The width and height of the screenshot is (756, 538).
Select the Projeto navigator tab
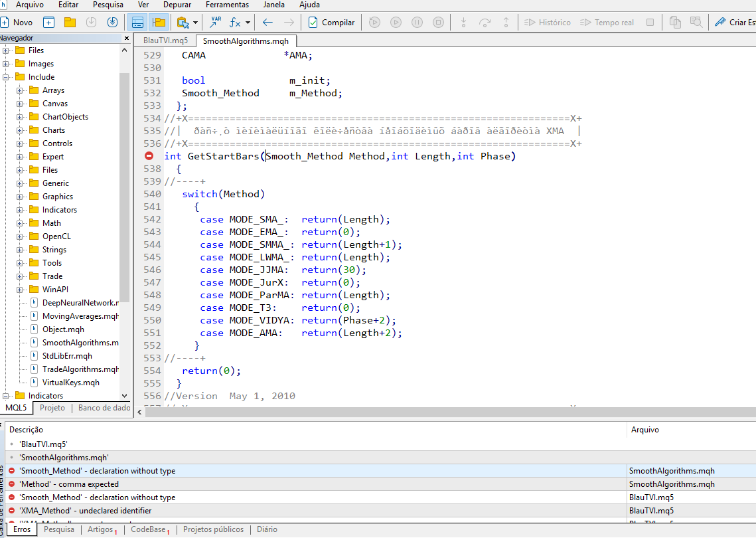click(x=52, y=407)
